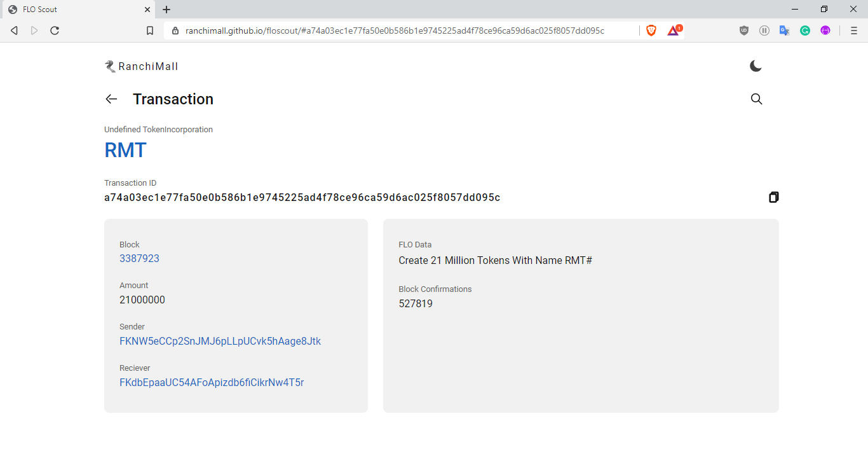The width and height of the screenshot is (868, 463).
Task: Open the Brave Shields lion icon
Action: click(651, 31)
